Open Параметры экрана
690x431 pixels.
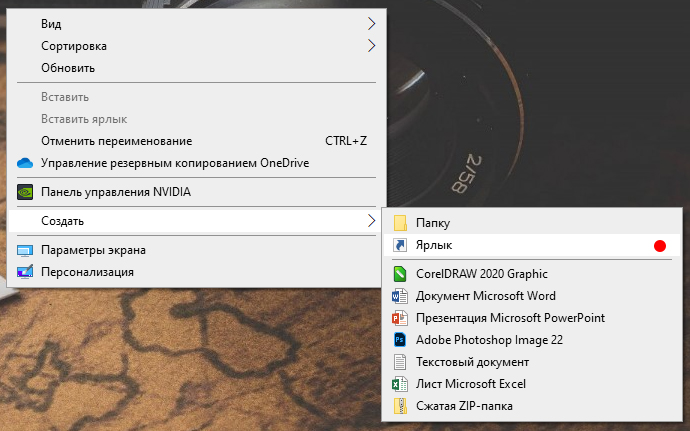click(197, 250)
